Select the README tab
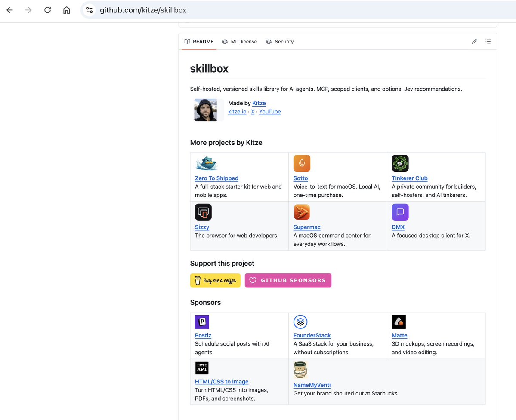This screenshot has height=420, width=516. tap(199, 42)
